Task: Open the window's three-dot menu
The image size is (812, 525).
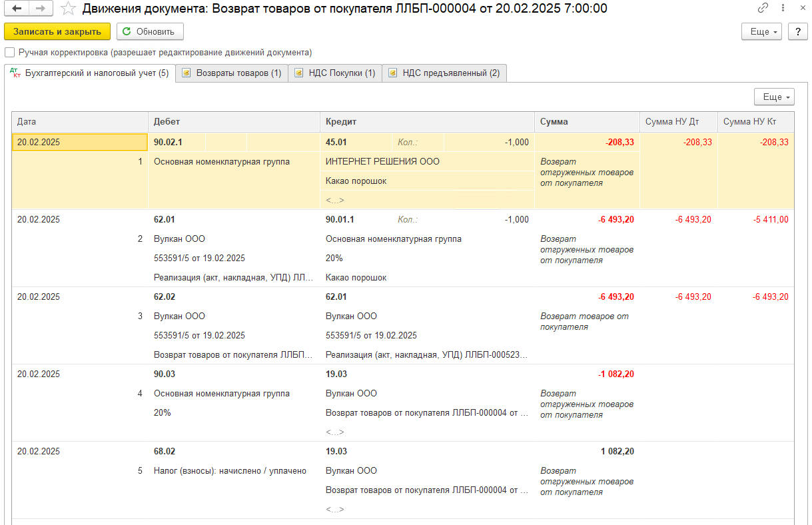Action: [781, 9]
